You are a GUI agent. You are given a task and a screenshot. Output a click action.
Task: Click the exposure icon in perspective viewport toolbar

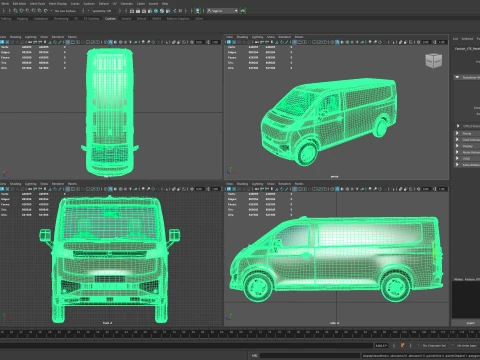pos(418,42)
